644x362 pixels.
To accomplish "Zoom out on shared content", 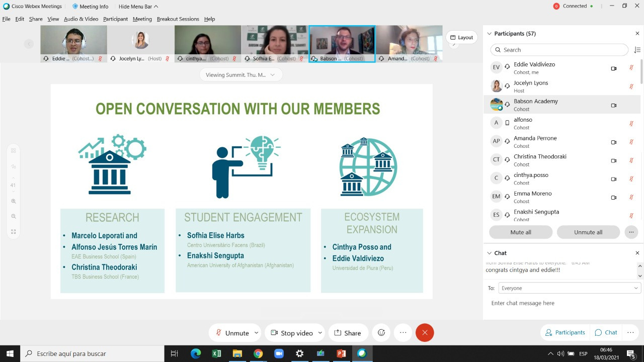I will coord(14,216).
